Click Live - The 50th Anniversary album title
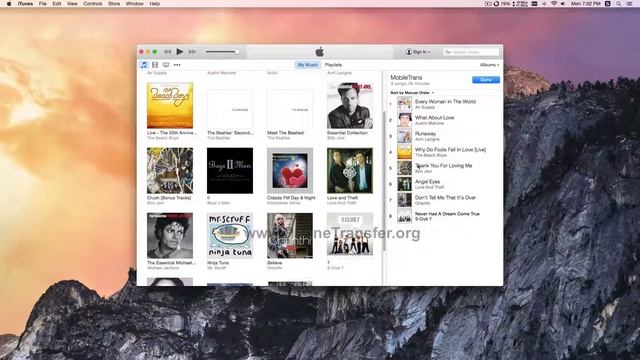The height and width of the screenshot is (360, 640). click(172, 133)
